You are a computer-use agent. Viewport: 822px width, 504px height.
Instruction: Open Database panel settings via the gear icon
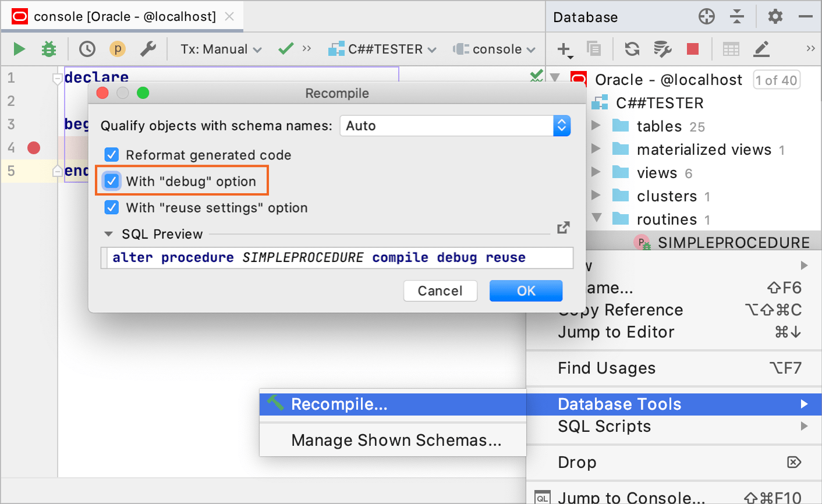tap(775, 16)
